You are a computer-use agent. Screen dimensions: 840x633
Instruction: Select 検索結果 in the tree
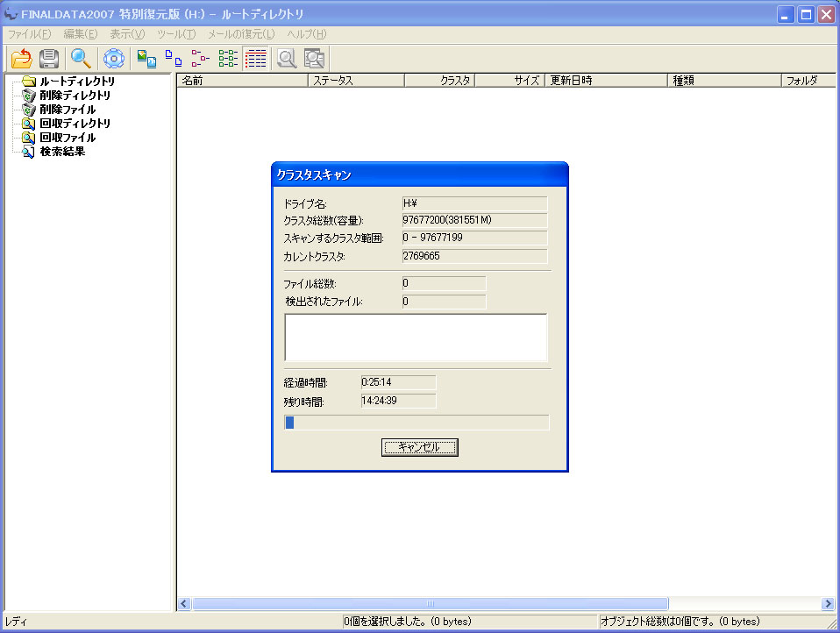[x=62, y=152]
